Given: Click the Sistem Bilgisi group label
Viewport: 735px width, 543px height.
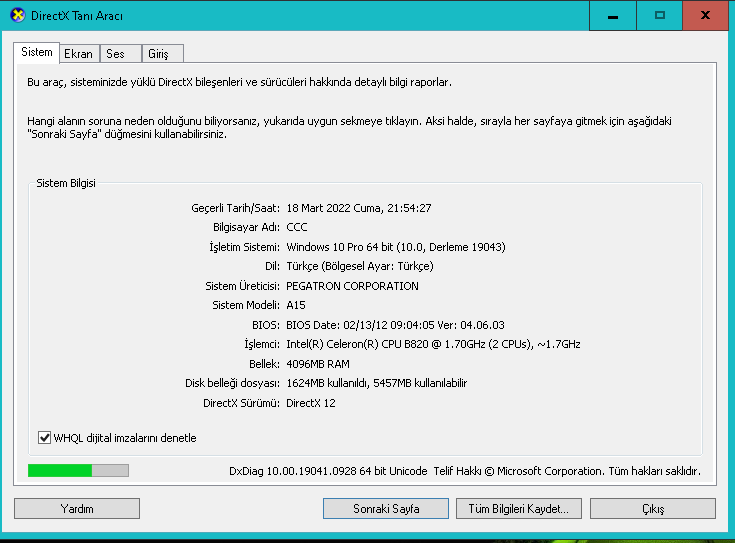Looking at the screenshot, I should tap(66, 183).
